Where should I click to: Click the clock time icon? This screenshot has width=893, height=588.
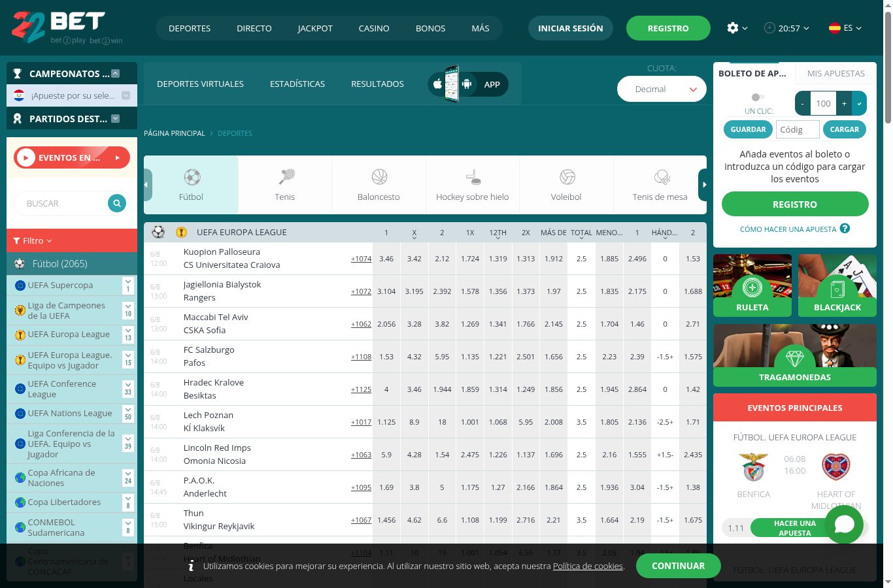(769, 28)
